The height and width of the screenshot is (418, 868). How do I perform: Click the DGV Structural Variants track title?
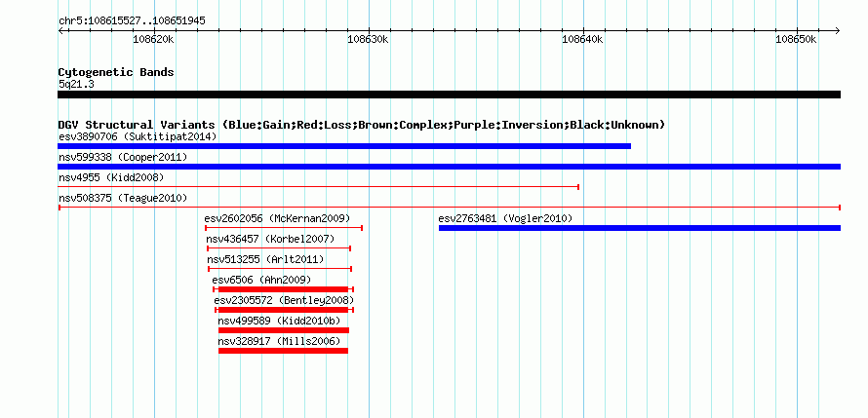pyautogui.click(x=362, y=125)
